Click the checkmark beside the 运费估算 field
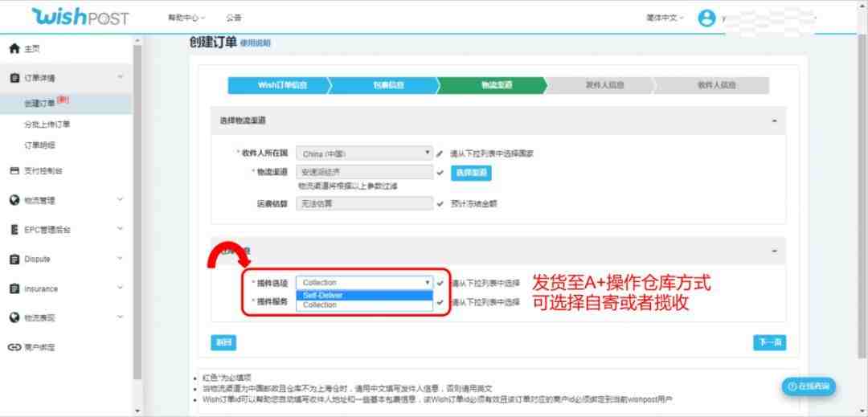 [x=440, y=204]
